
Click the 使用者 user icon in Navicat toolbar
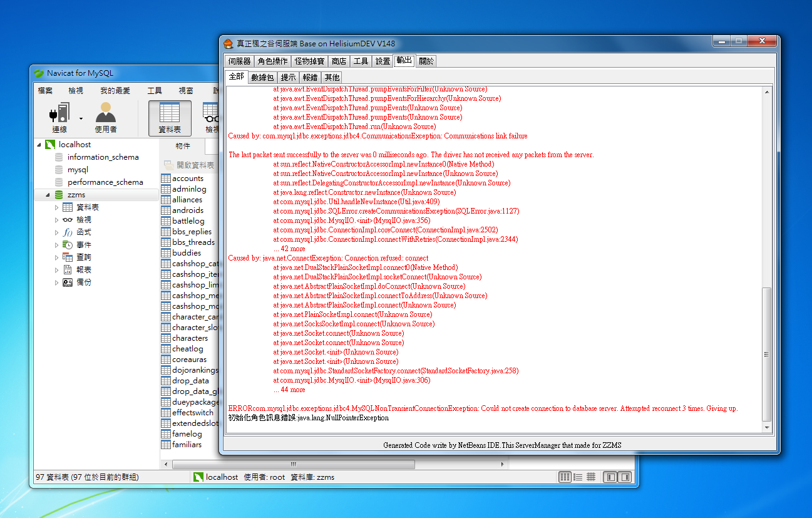105,113
